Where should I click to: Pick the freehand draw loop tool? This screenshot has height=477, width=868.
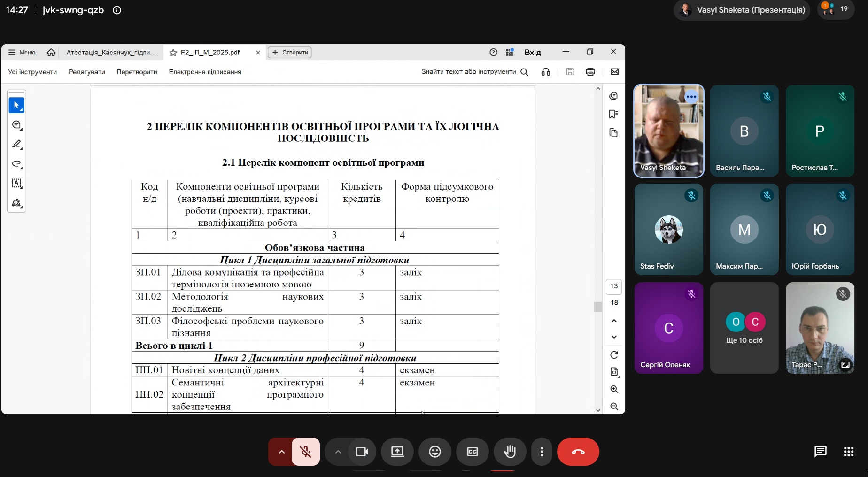[16, 164]
